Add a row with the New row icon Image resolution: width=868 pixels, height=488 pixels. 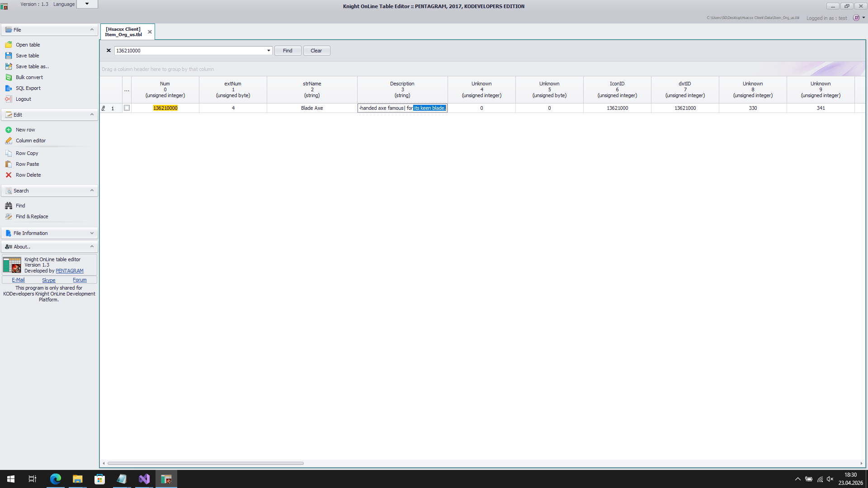pyautogui.click(x=9, y=130)
